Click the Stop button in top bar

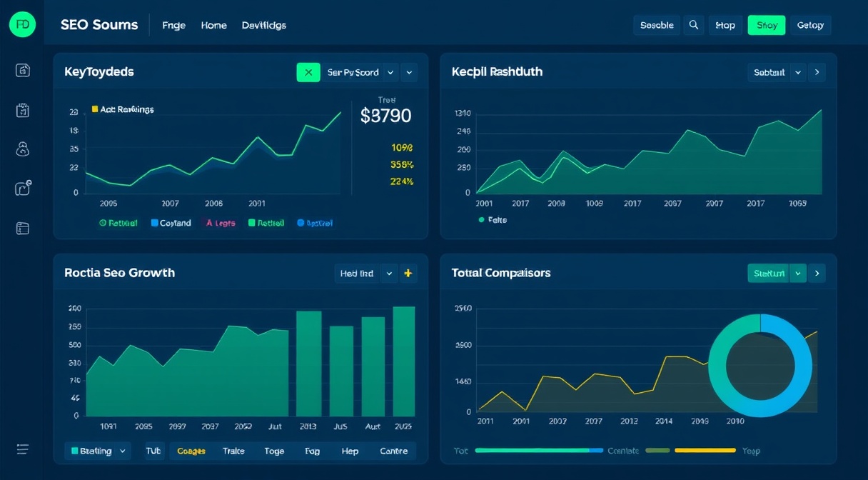pyautogui.click(x=725, y=25)
